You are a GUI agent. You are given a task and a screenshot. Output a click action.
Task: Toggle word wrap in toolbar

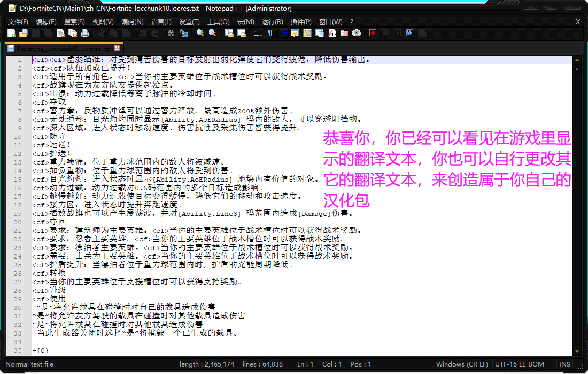[258, 33]
